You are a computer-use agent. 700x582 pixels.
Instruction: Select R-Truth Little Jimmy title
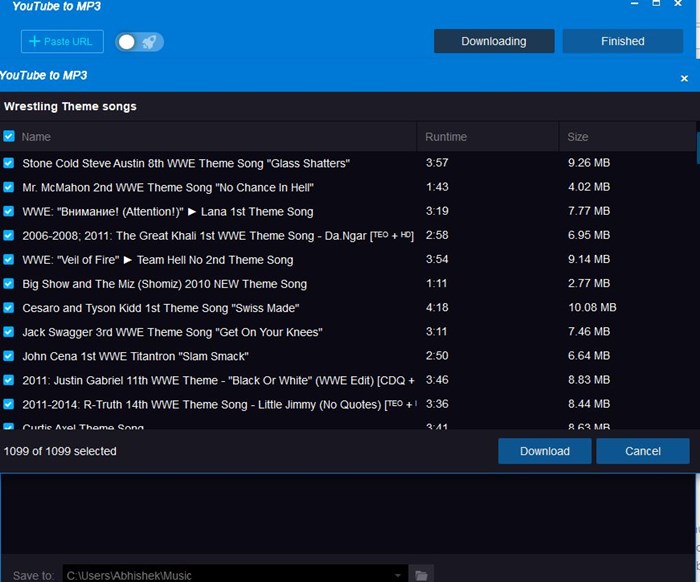219,404
